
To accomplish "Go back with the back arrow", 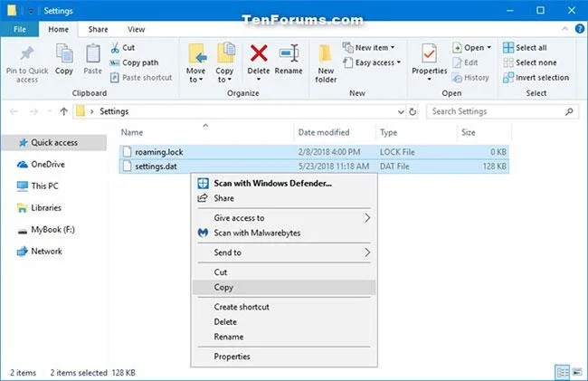I will coord(14,111).
